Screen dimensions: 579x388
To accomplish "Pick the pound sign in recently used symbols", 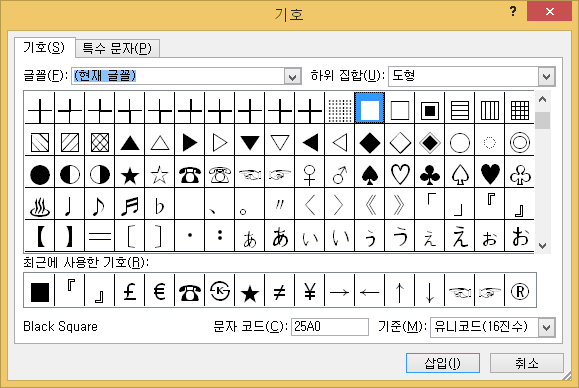I will tap(130, 292).
